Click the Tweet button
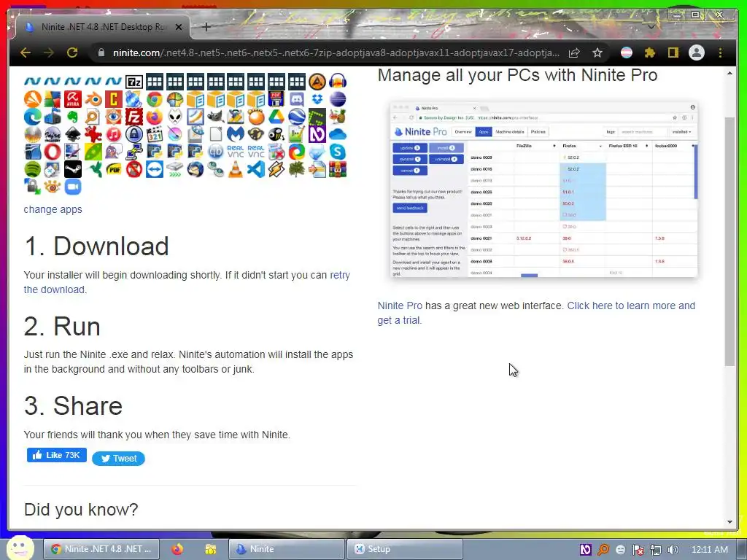 click(118, 459)
